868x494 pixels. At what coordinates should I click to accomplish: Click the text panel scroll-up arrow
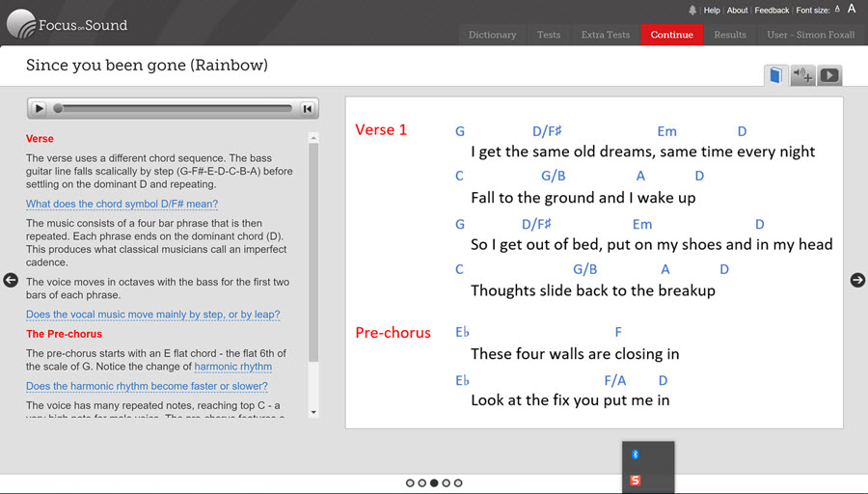coord(313,137)
